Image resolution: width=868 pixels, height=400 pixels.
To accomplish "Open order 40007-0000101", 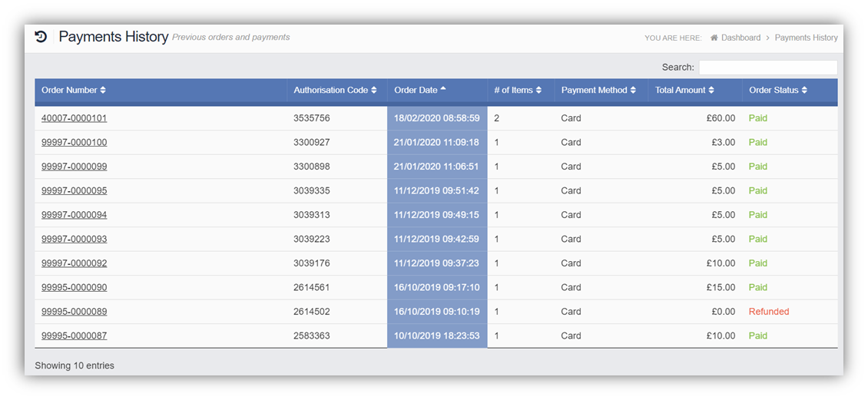I will point(75,117).
